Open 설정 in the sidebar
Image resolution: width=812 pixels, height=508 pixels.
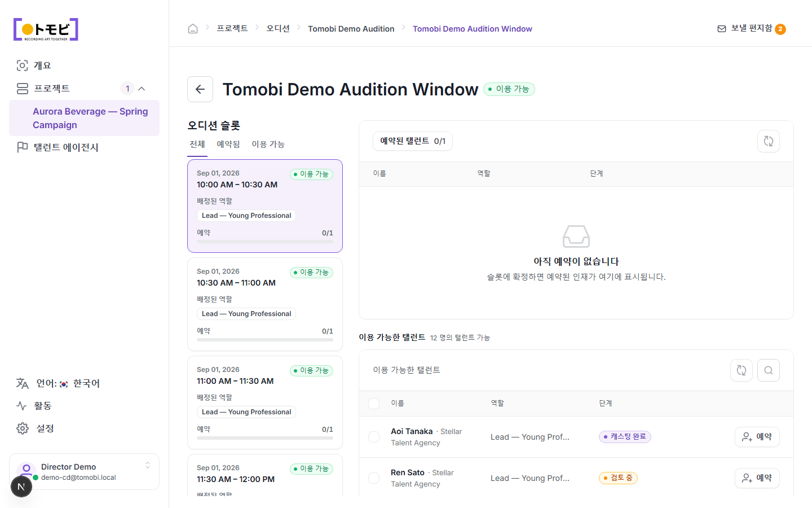click(x=84, y=428)
